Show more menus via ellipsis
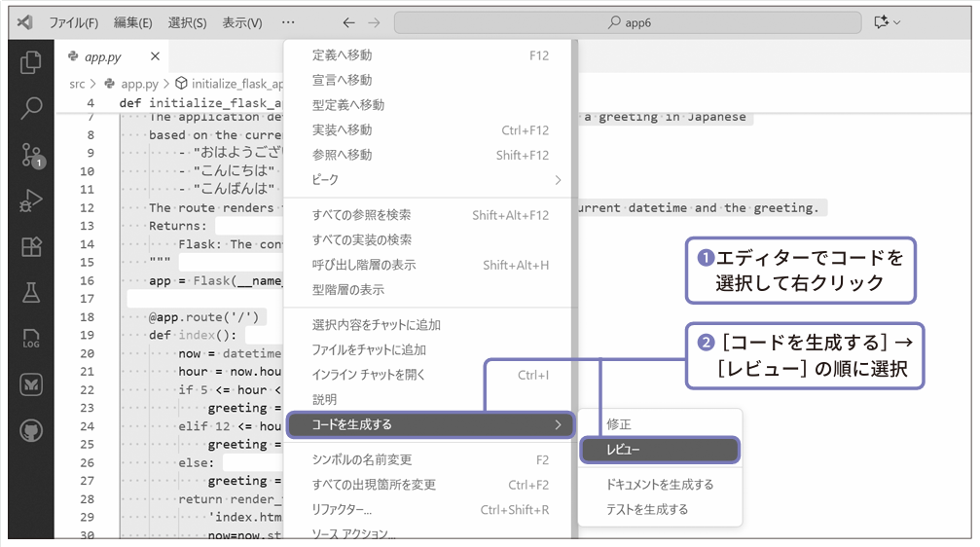Image resolution: width=980 pixels, height=547 pixels. [287, 22]
